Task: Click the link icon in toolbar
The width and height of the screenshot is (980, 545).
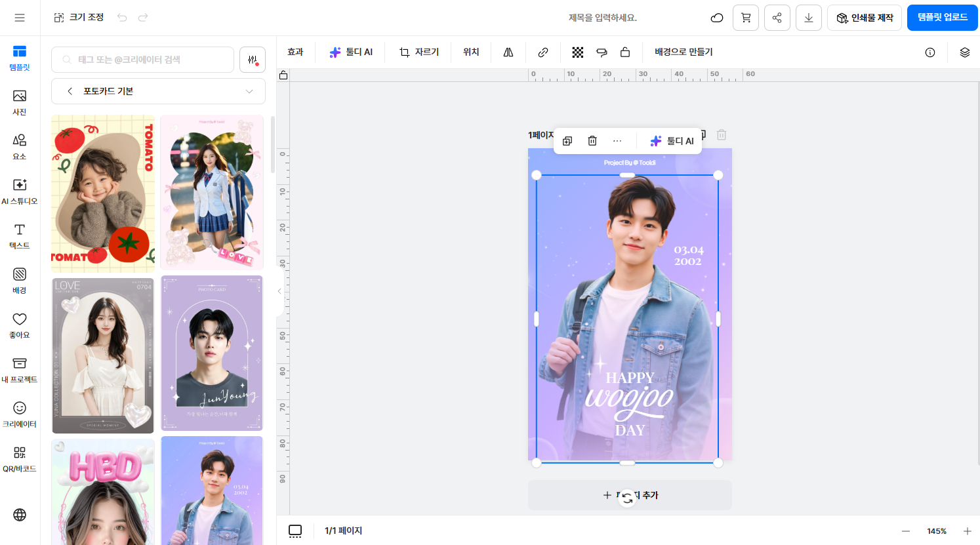Action: tap(543, 52)
